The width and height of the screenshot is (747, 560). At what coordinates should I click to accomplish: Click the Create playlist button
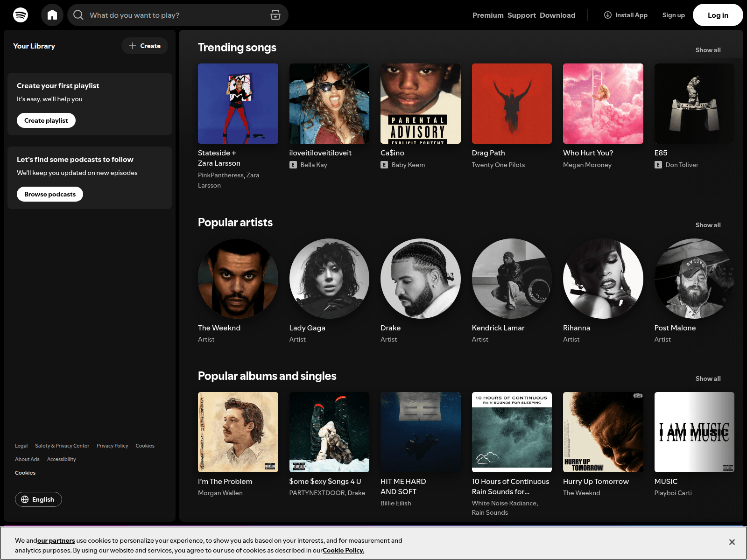46,120
